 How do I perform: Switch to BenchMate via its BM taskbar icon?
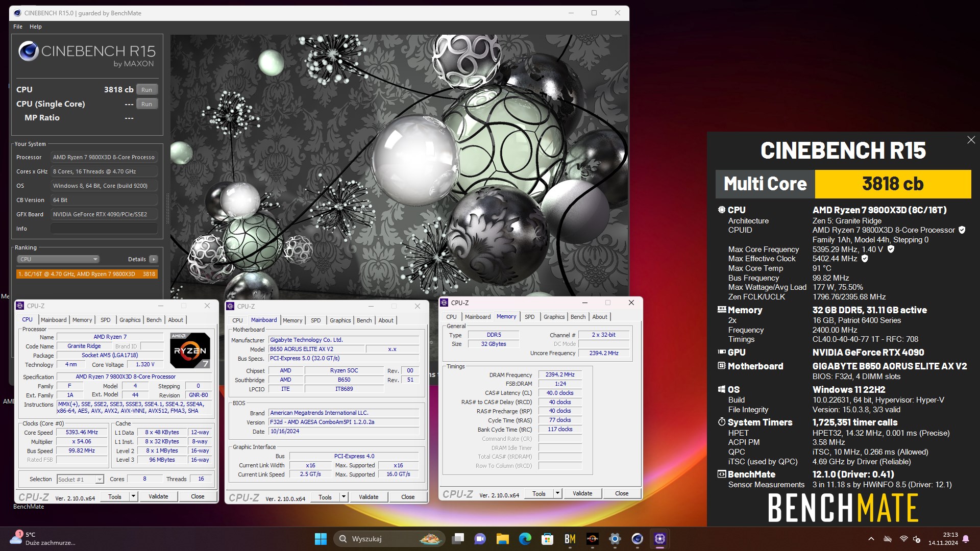[570, 539]
